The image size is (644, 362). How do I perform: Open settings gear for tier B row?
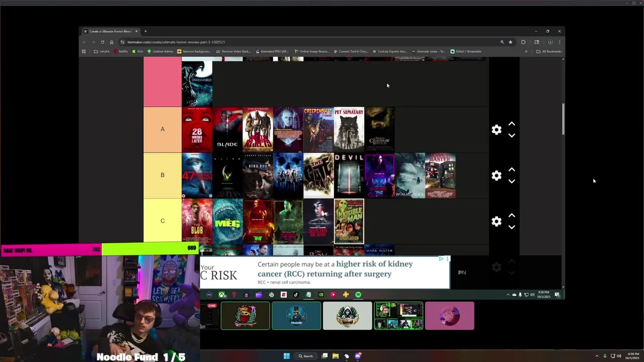(x=497, y=175)
